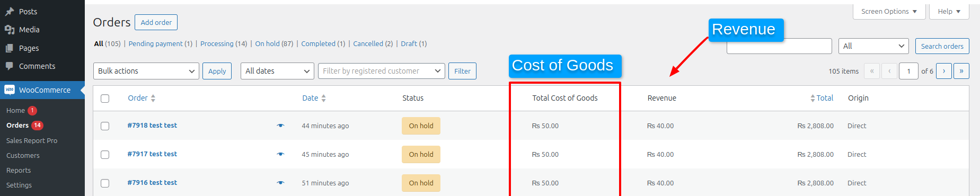This screenshot has height=196, width=980.
Task: Click the Status column header
Action: (x=413, y=98)
